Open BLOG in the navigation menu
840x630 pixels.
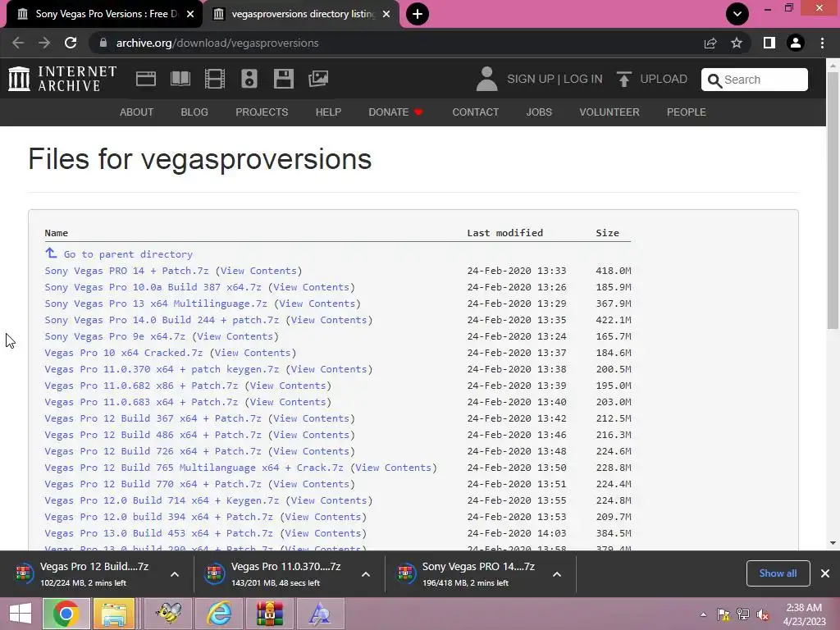point(194,112)
